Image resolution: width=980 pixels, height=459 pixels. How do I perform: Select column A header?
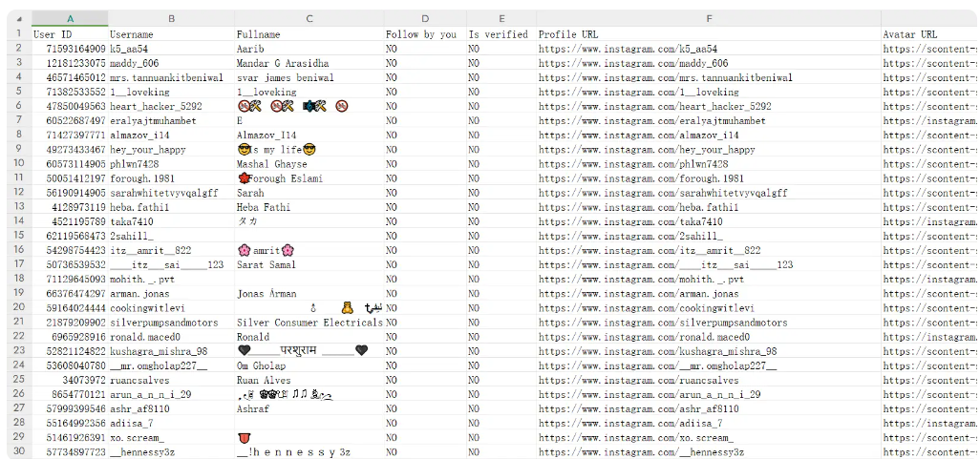pos(70,19)
